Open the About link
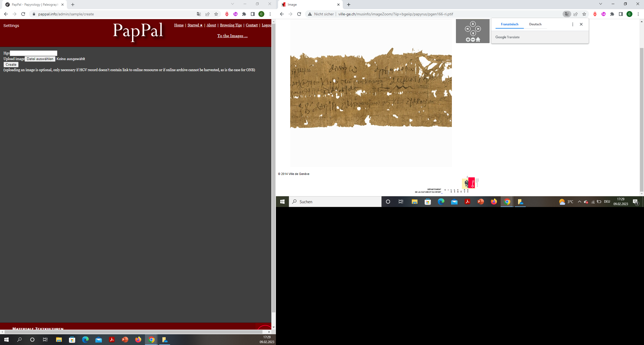This screenshot has width=644, height=345. (211, 25)
